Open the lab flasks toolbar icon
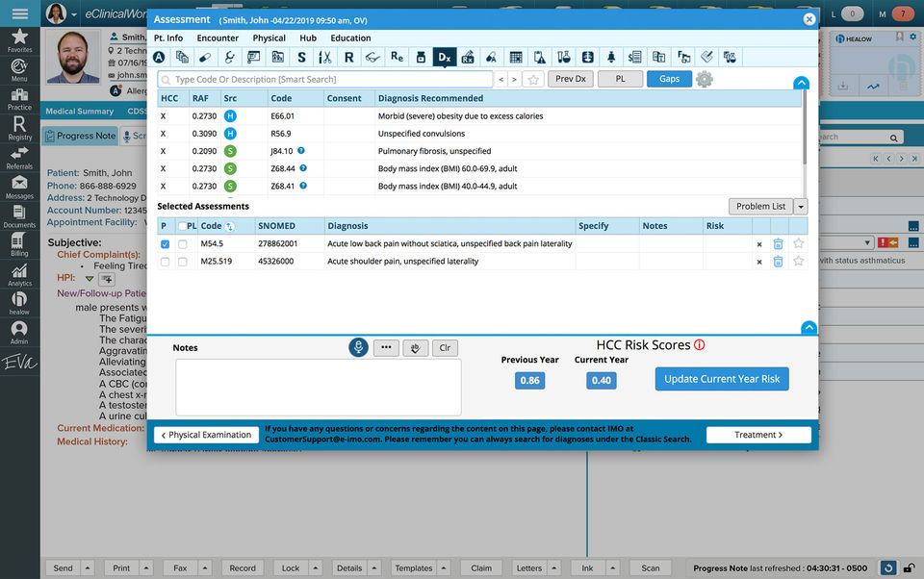The width and height of the screenshot is (924, 579). [x=564, y=57]
